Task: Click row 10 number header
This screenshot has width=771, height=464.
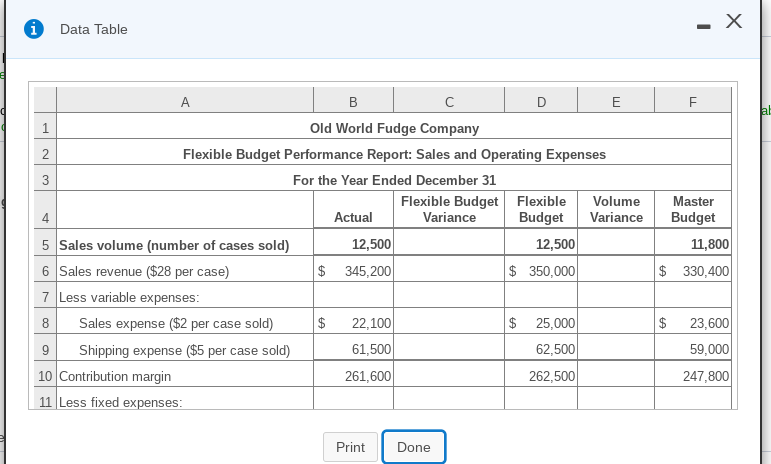Action: (45, 376)
